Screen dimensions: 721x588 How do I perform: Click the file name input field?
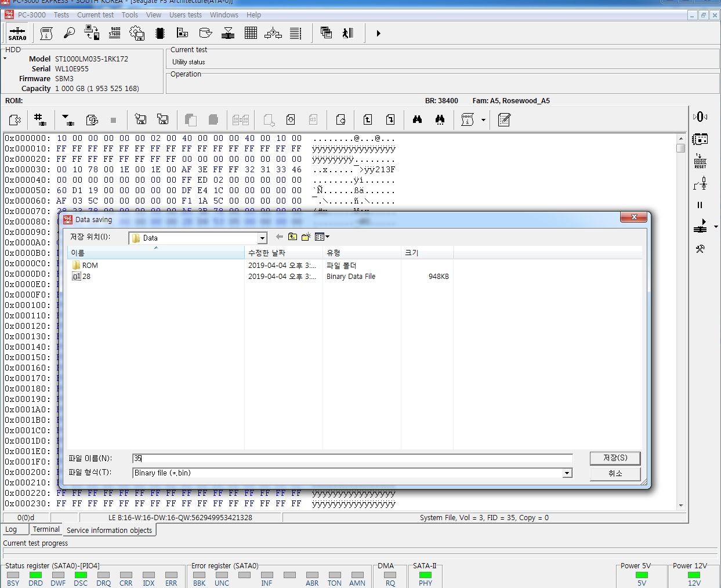(352, 458)
